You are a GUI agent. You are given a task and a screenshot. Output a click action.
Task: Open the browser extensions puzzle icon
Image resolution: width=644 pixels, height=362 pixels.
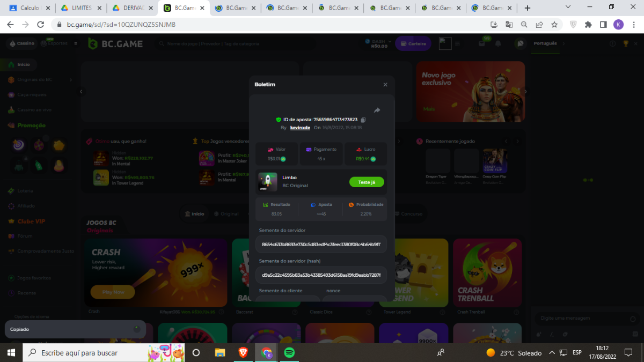(588, 25)
